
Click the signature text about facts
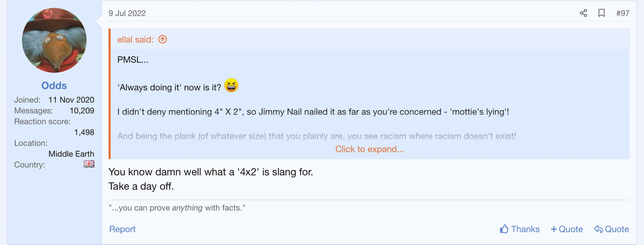point(177,208)
